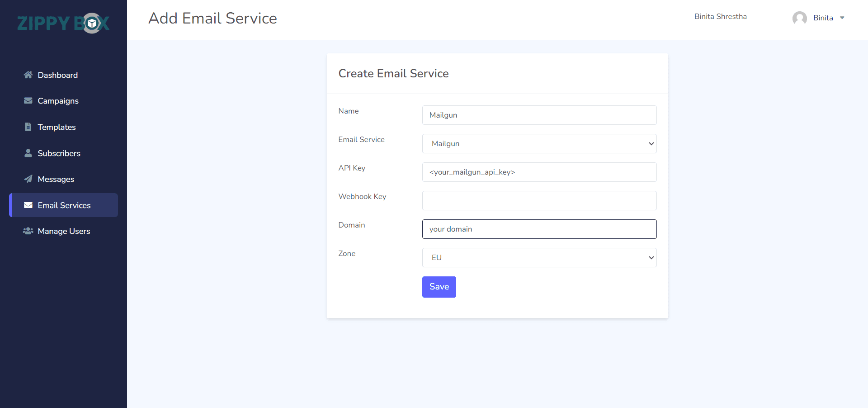This screenshot has width=868, height=408.
Task: Open the Email Service dropdown showing Mailgun
Action: tap(539, 143)
